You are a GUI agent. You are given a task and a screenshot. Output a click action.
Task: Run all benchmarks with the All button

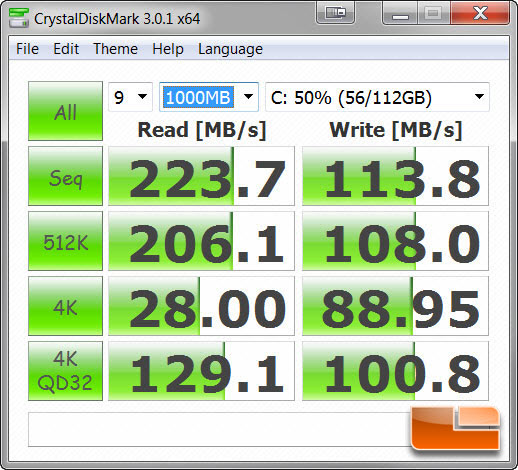pyautogui.click(x=65, y=111)
